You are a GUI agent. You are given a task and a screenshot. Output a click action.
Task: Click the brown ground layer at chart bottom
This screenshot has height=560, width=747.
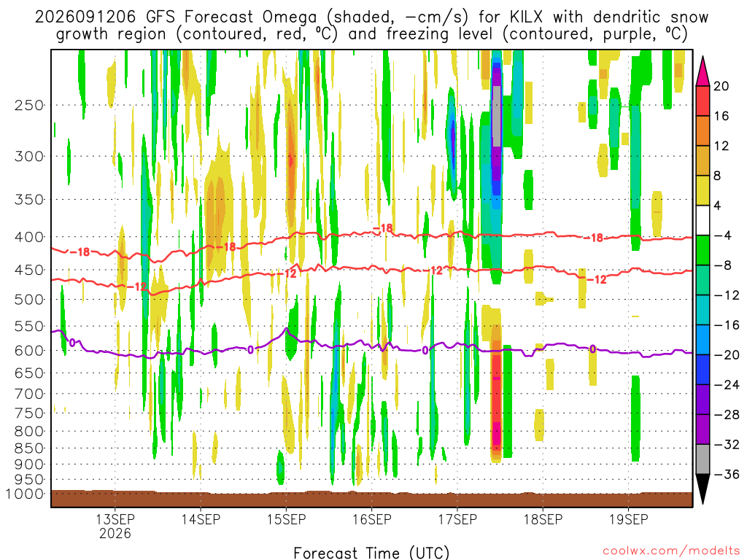[371, 499]
